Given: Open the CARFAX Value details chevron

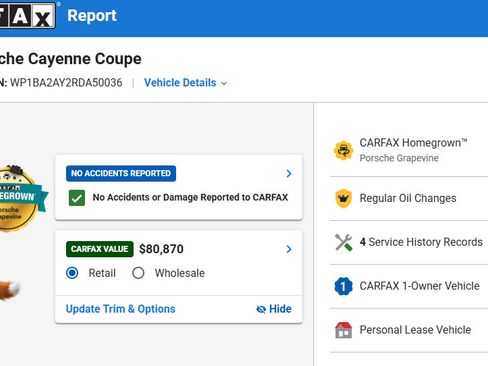Looking at the screenshot, I should pos(289,249).
